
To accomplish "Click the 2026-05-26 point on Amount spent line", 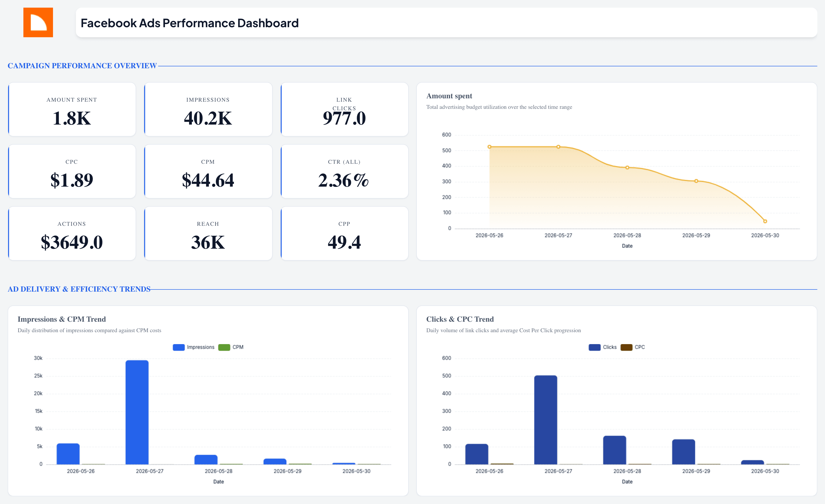I will (490, 147).
